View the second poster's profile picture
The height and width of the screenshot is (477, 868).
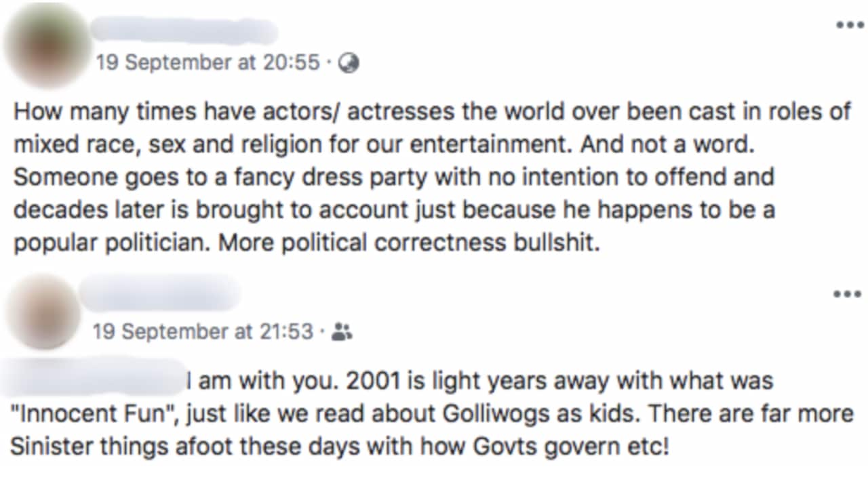[x=42, y=313]
